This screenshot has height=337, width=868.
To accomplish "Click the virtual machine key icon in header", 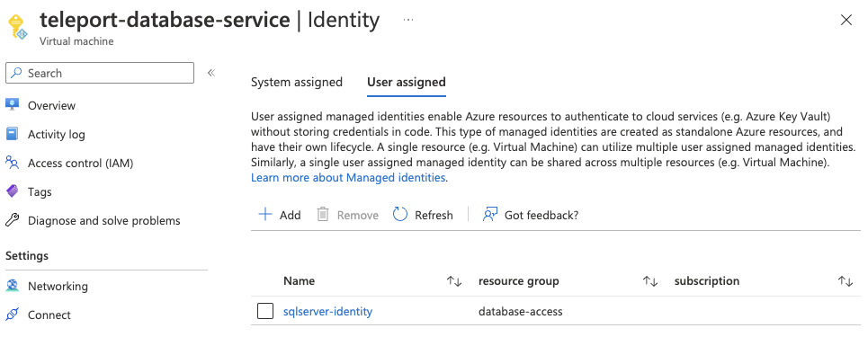I will pyautogui.click(x=17, y=27).
